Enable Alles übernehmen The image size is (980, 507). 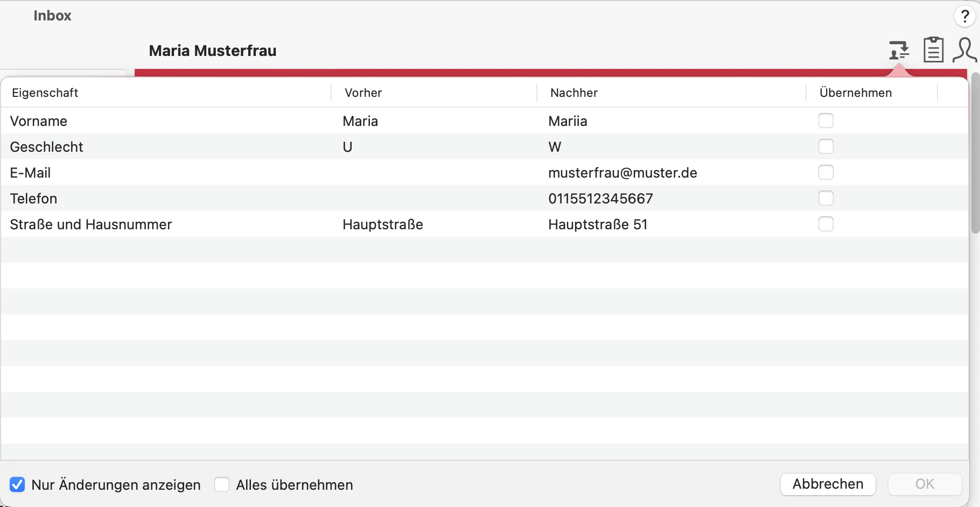[x=221, y=484]
